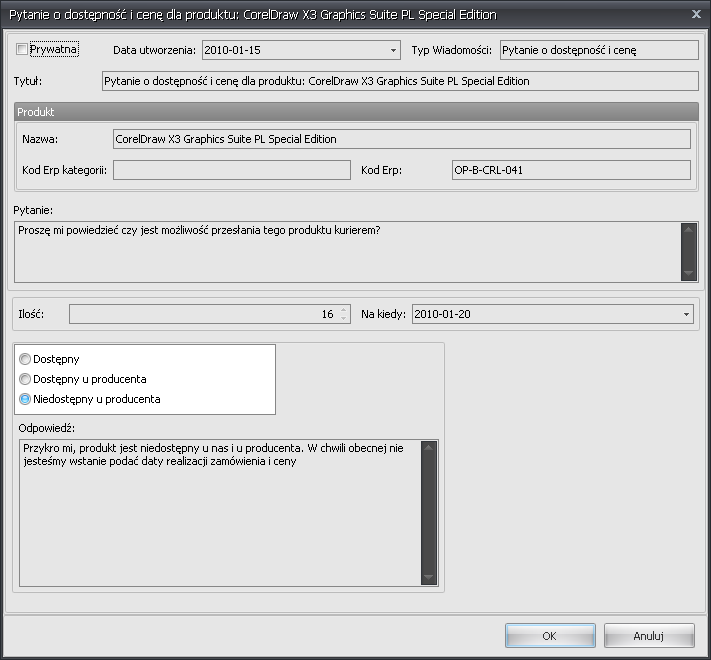Click the Produkt section header
This screenshot has height=660, width=711.
(x=356, y=112)
